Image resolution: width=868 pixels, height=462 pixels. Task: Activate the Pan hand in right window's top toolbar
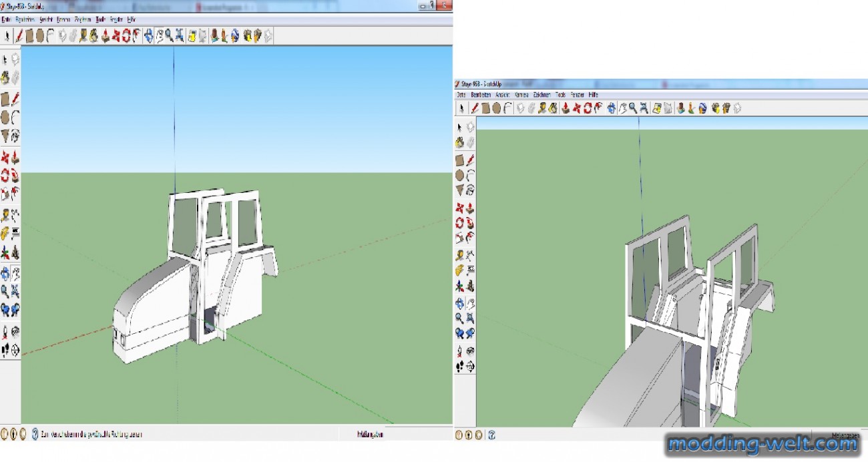tap(622, 108)
